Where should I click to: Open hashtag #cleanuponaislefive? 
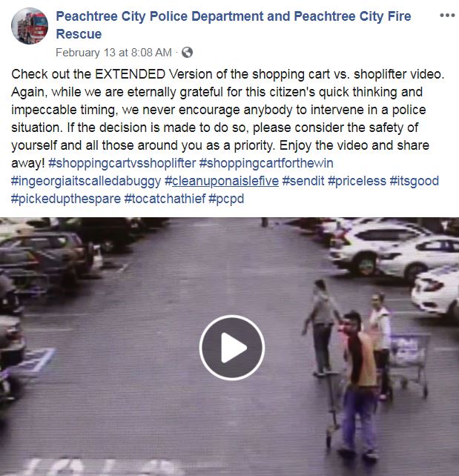tap(222, 181)
